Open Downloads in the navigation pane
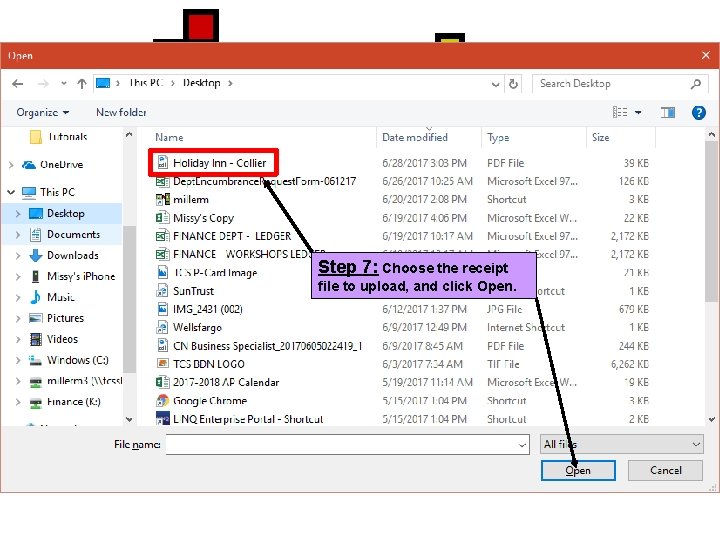 pyautogui.click(x=73, y=255)
